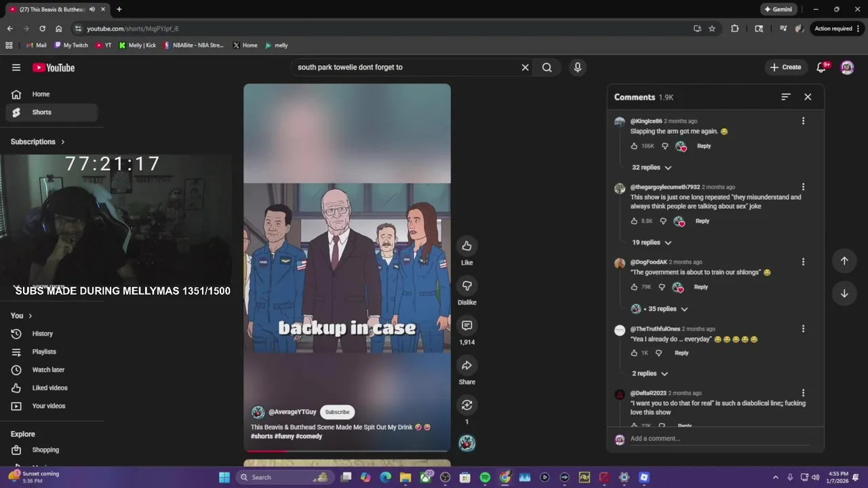Open options for @thegargoylecumeth7932 comment

[x=803, y=186]
